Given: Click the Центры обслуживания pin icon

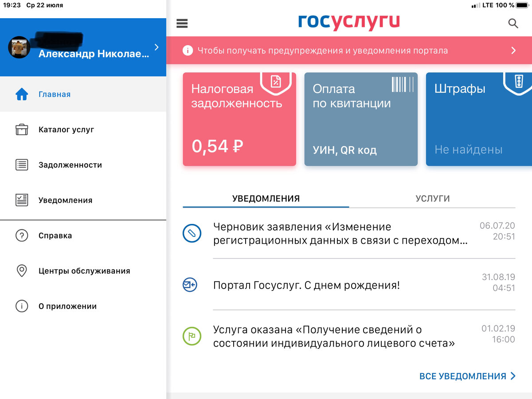Looking at the screenshot, I should [x=22, y=271].
